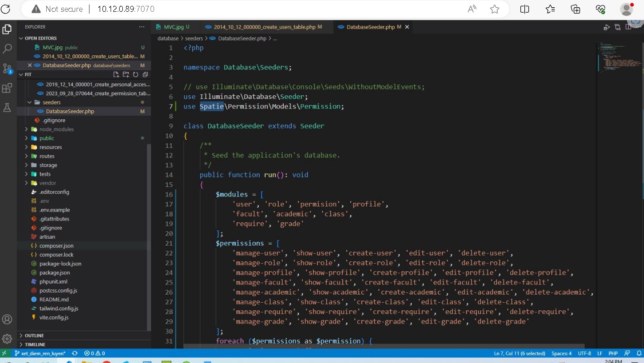Collapse all folders in explorer
This screenshot has height=363, width=644.
point(145,74)
